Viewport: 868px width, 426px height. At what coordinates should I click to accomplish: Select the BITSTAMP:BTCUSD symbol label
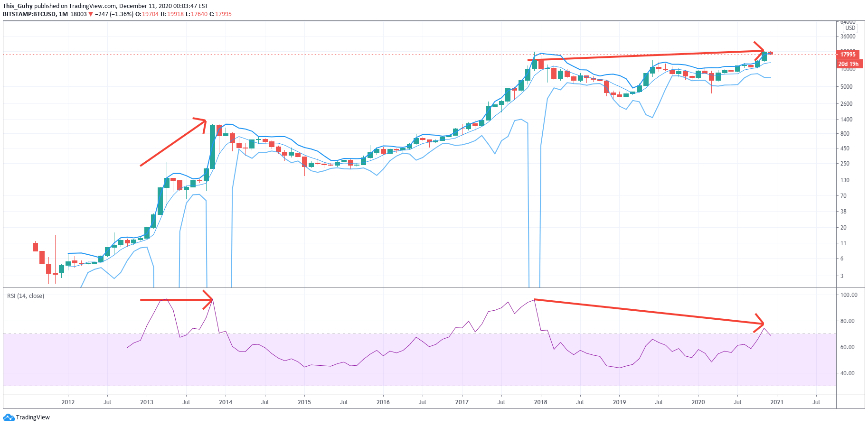click(29, 14)
